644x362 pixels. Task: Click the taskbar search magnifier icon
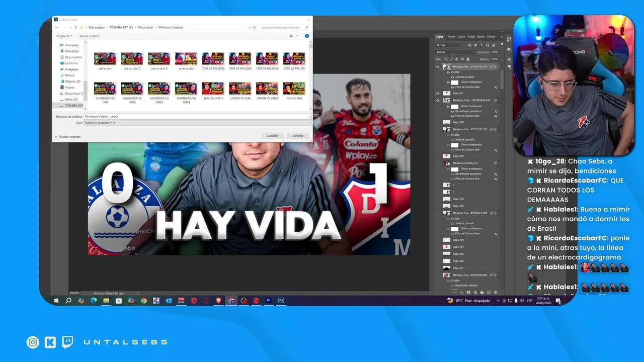(x=68, y=301)
